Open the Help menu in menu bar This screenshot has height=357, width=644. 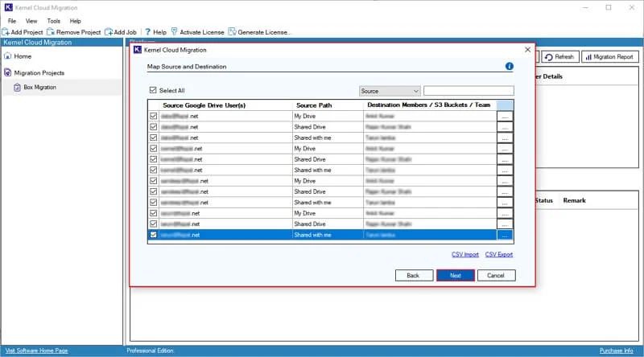point(75,21)
